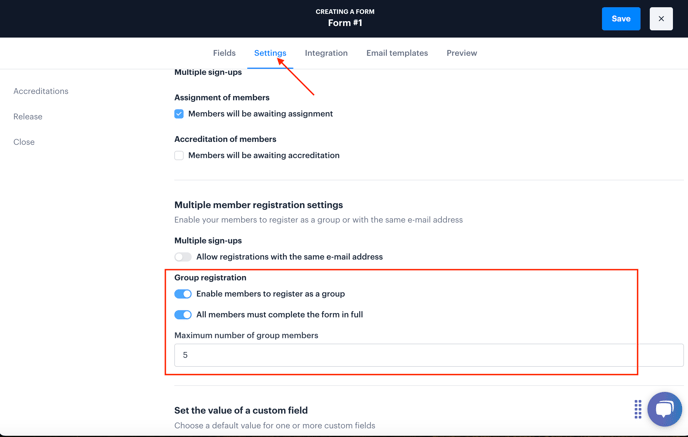Image resolution: width=688 pixels, height=437 pixels.
Task: Disable Enable members to register as group
Action: 183,294
